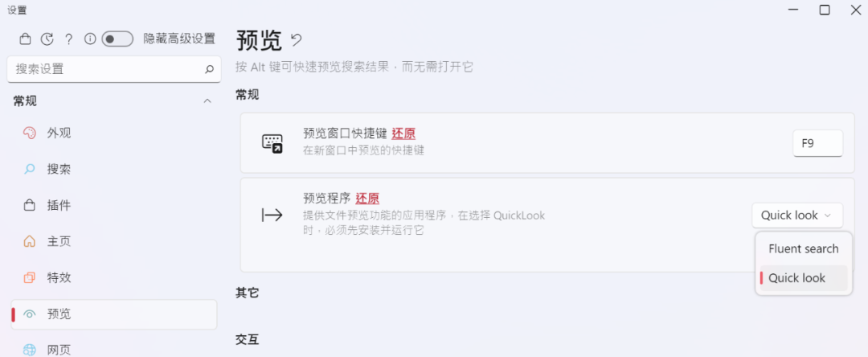This screenshot has width=868, height=357.
Task: Open the info circle icon
Action: [x=90, y=39]
